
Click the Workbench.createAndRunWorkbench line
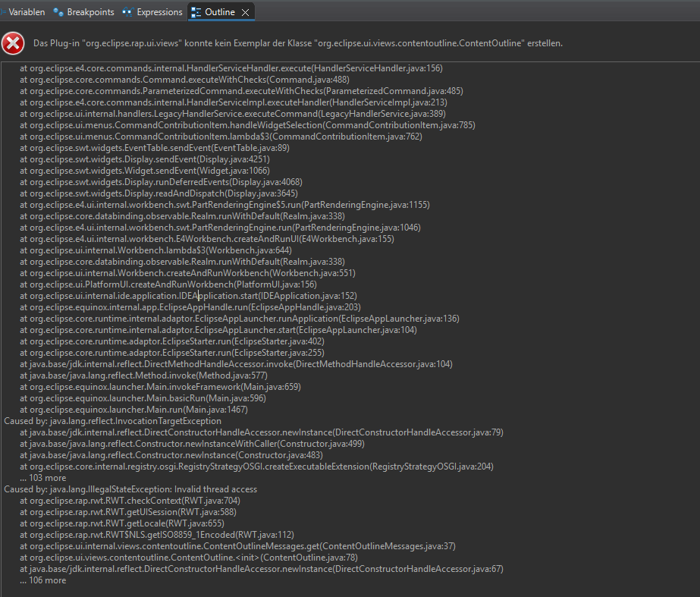tap(187, 273)
